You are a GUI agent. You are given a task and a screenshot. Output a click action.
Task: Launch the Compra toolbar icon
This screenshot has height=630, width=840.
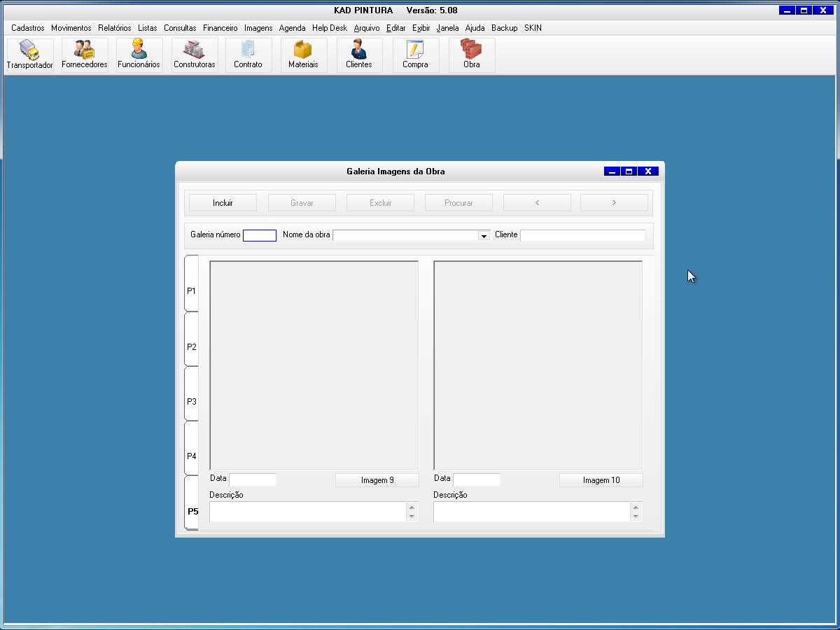pyautogui.click(x=415, y=55)
